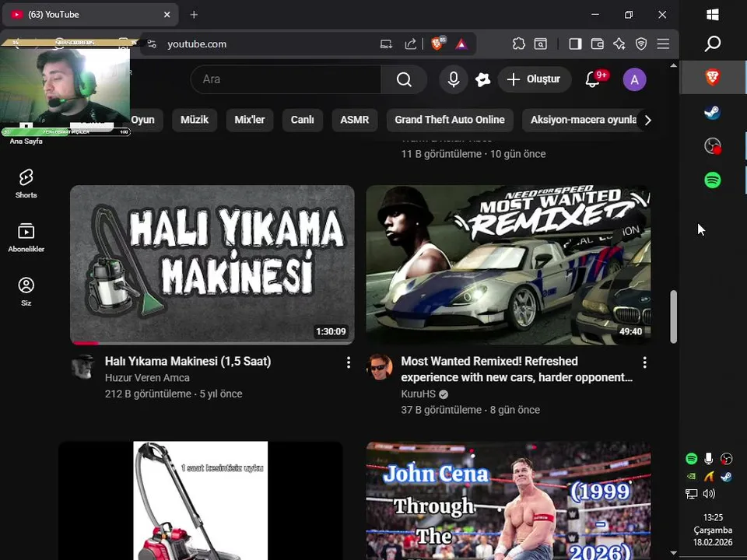Open Halı Yıkama Makinesi video thumbnail
The image size is (747, 560).
click(212, 264)
